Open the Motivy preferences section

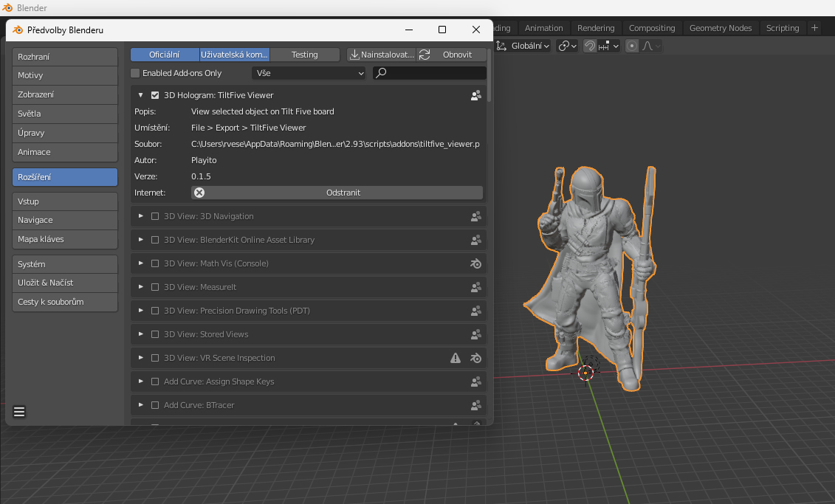[x=65, y=75]
